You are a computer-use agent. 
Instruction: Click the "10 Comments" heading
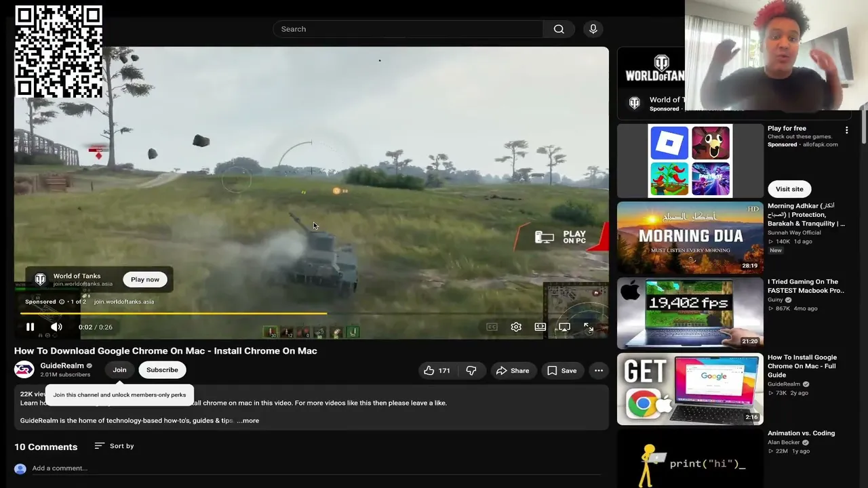click(46, 447)
